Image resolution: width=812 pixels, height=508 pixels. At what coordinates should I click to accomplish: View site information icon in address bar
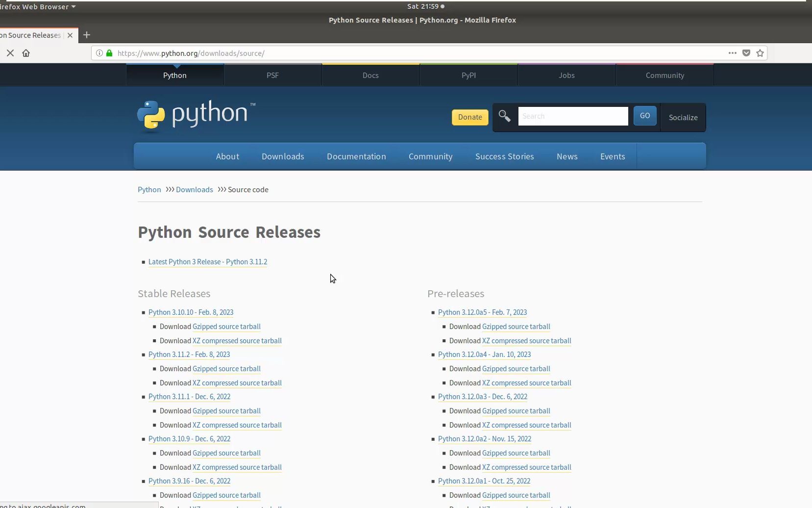coord(99,53)
